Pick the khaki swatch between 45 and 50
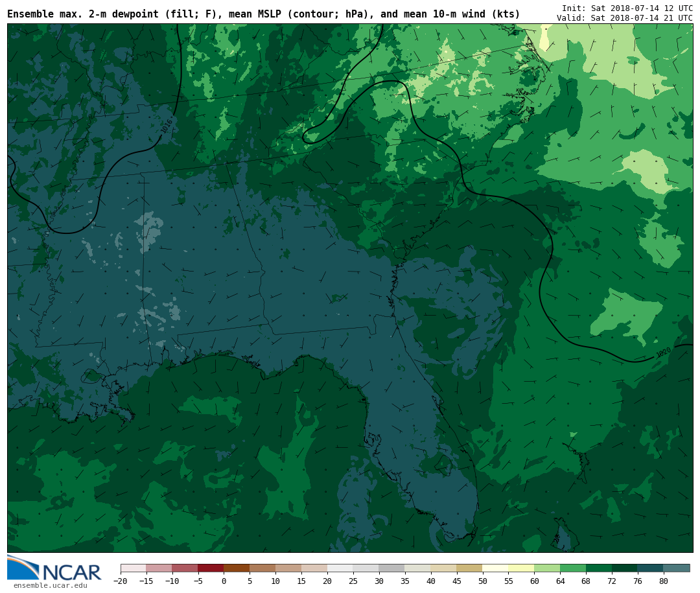This screenshot has height=593, width=700. tap(469, 568)
